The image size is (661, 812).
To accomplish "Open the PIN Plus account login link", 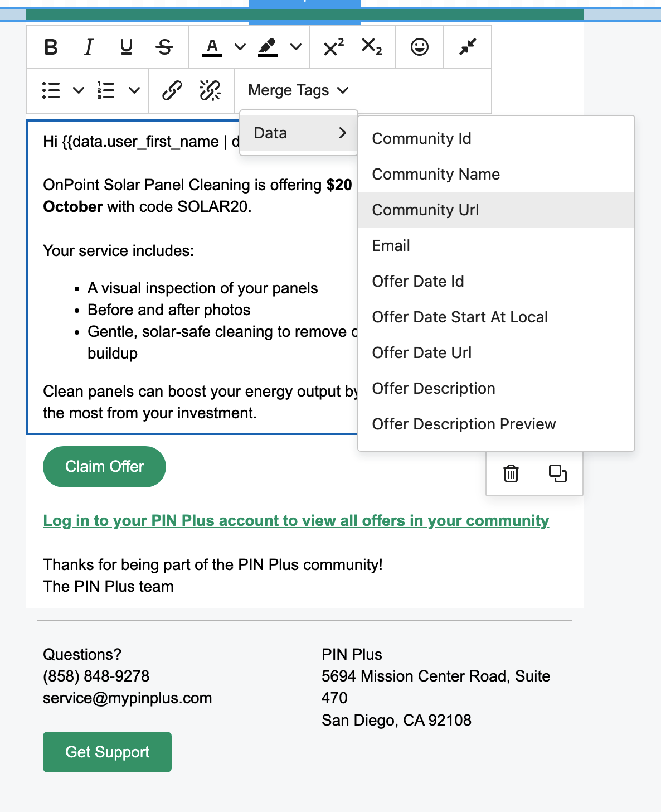I will [296, 520].
